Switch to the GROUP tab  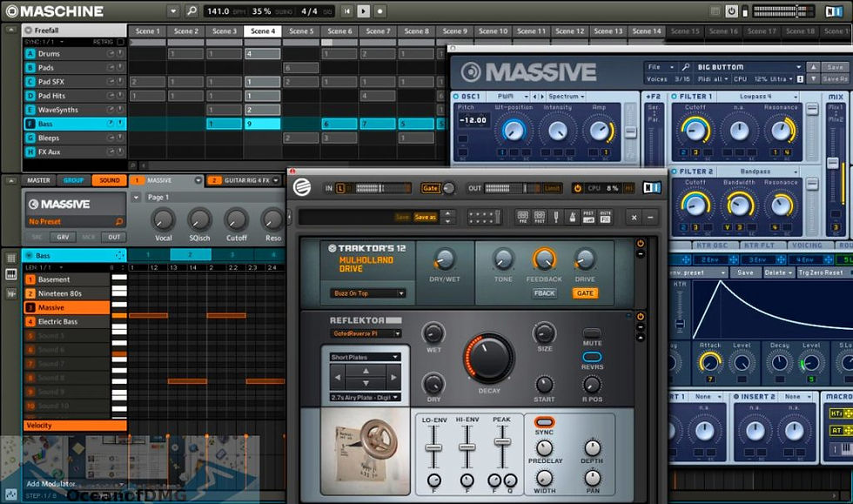point(73,180)
